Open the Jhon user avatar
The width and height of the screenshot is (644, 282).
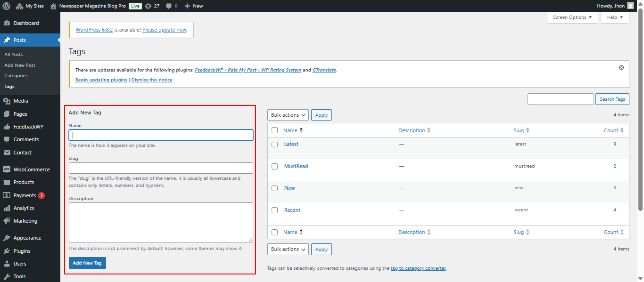(630, 6)
